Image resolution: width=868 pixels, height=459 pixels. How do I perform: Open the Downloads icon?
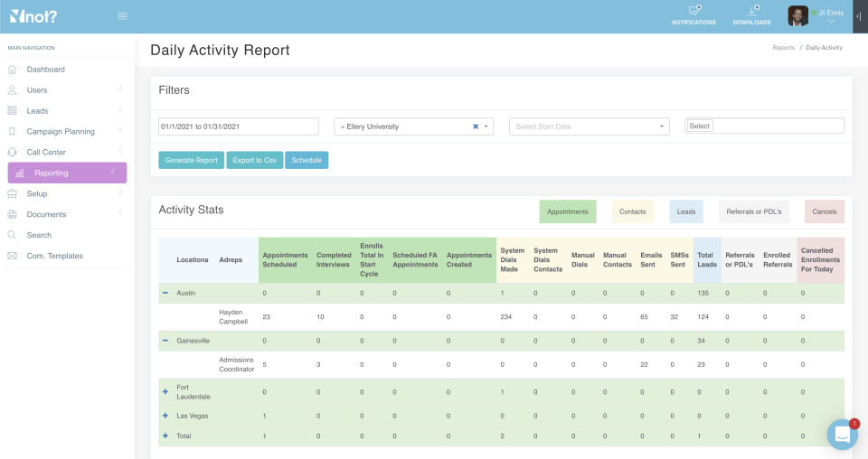(x=751, y=12)
